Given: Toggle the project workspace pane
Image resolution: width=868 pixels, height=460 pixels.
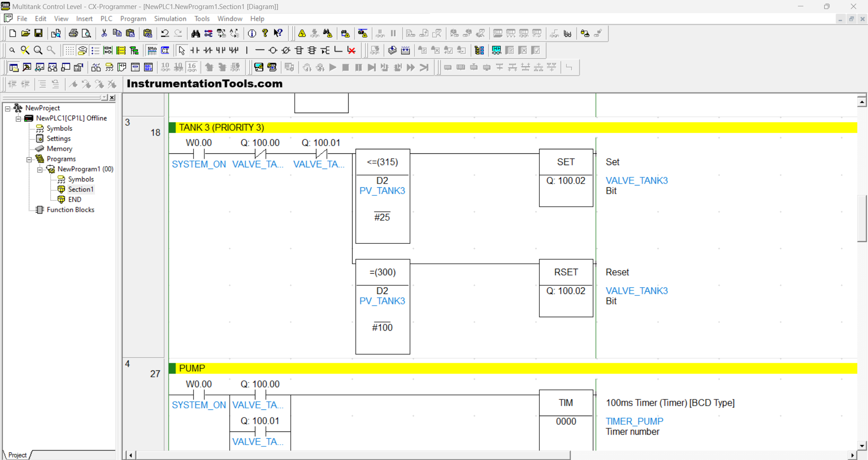Looking at the screenshot, I should point(14,67).
